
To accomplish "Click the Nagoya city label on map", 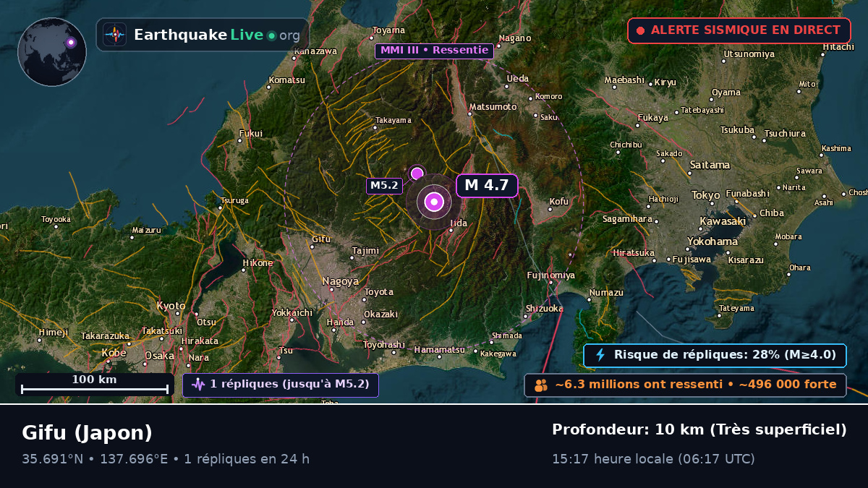I will pos(341,281).
